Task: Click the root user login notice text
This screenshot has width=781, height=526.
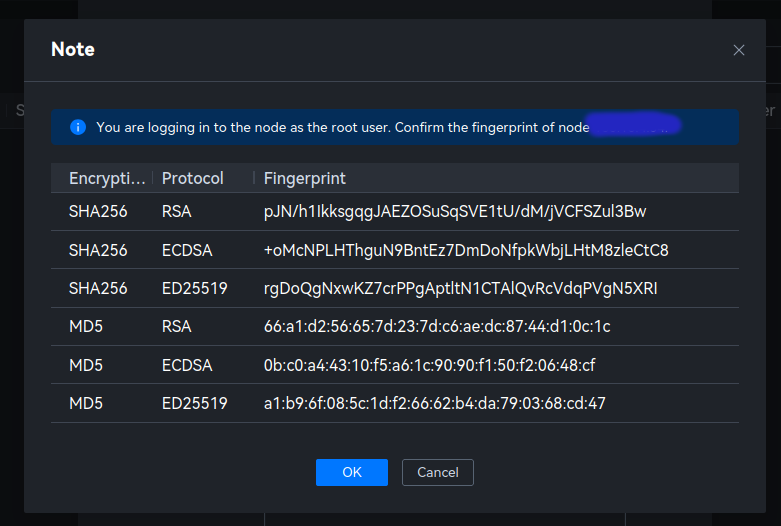Action: pos(340,127)
